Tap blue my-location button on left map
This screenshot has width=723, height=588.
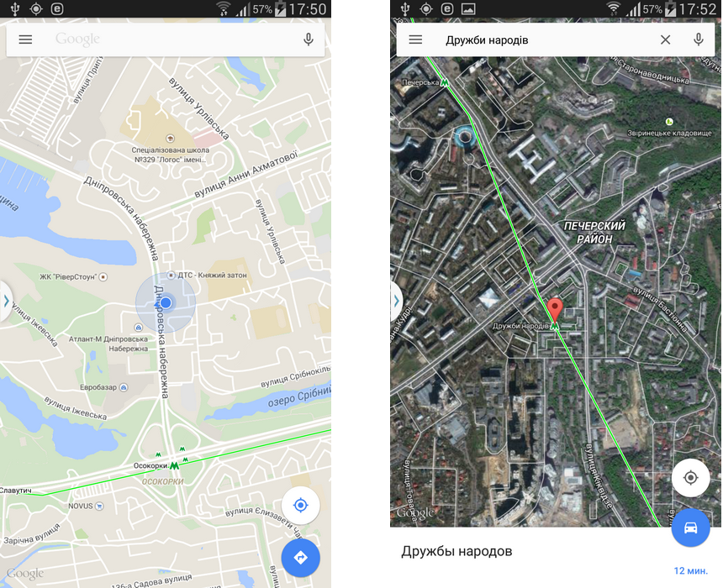point(301,506)
